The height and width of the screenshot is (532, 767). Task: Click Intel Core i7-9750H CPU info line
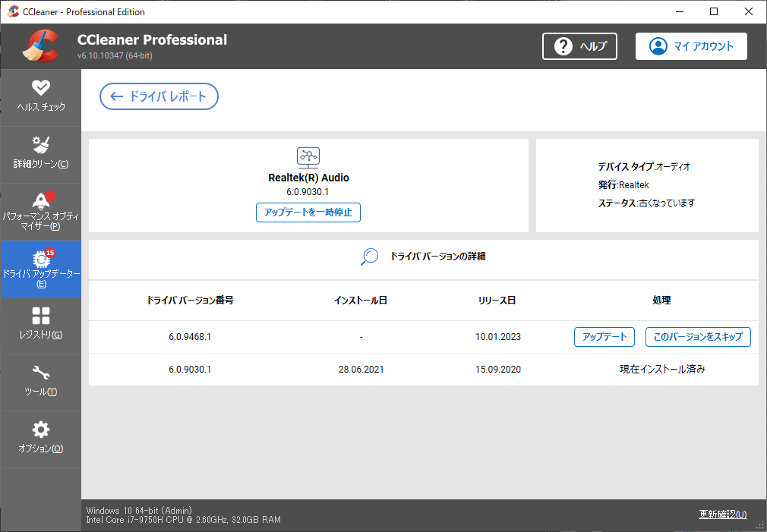point(184,520)
